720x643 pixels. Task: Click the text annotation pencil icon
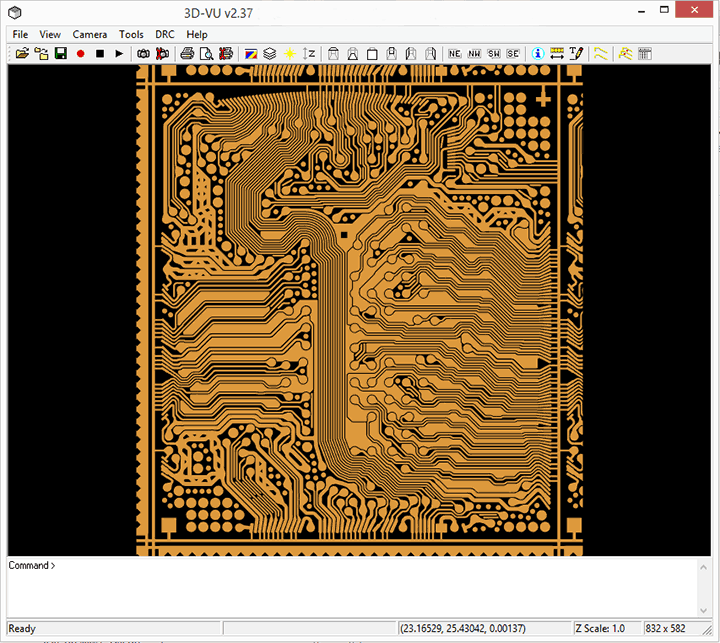pyautogui.click(x=576, y=54)
